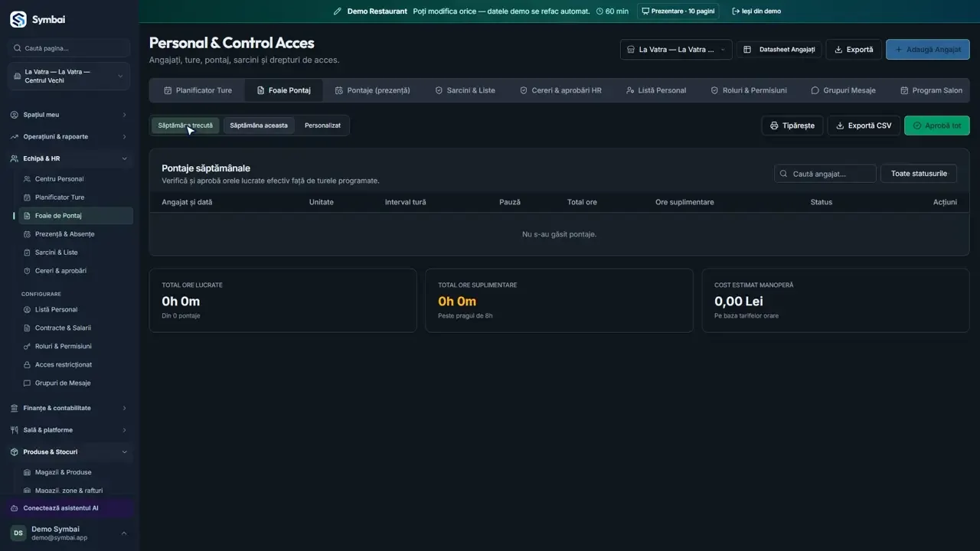Switch to the Planificator Ture tab

click(198, 90)
